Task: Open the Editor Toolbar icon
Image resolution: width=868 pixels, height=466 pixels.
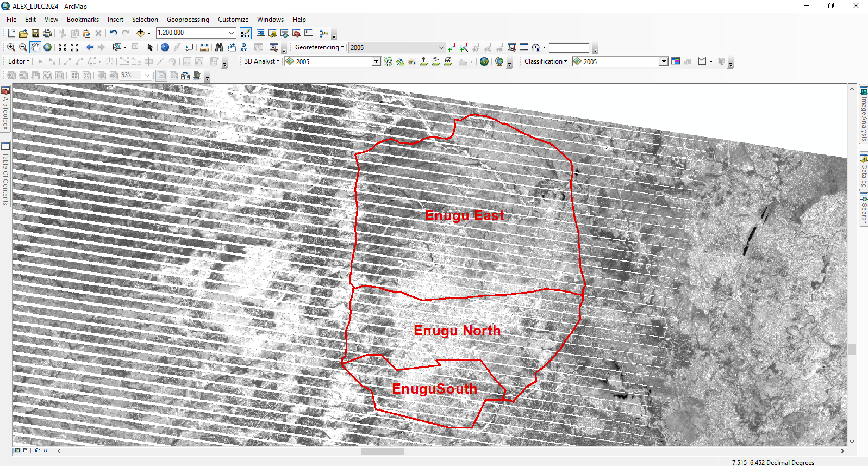Action: coord(246,33)
